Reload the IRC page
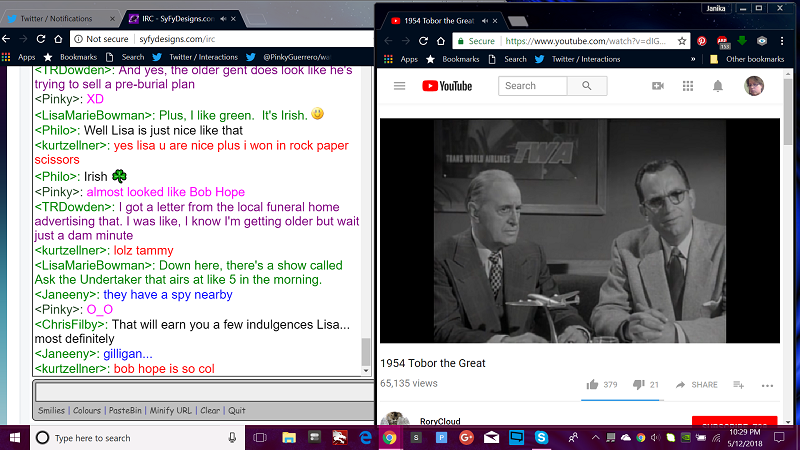This screenshot has height=450, width=800. pyautogui.click(x=41, y=39)
